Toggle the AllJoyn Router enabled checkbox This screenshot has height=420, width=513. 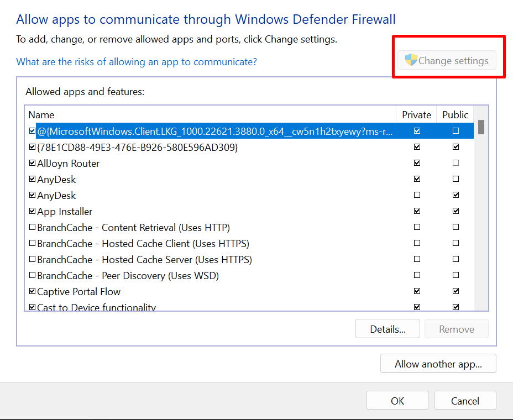[x=32, y=164]
